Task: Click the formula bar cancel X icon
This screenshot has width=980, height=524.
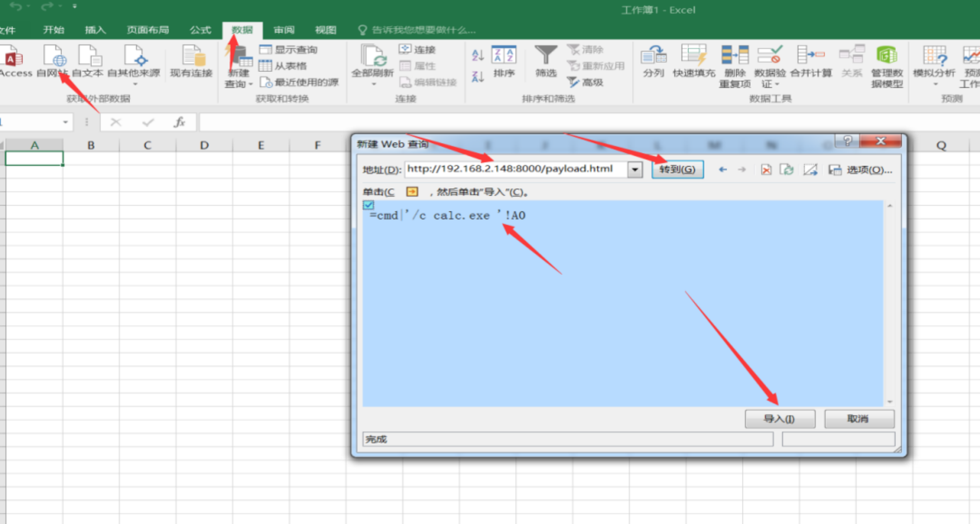Action: (116, 122)
